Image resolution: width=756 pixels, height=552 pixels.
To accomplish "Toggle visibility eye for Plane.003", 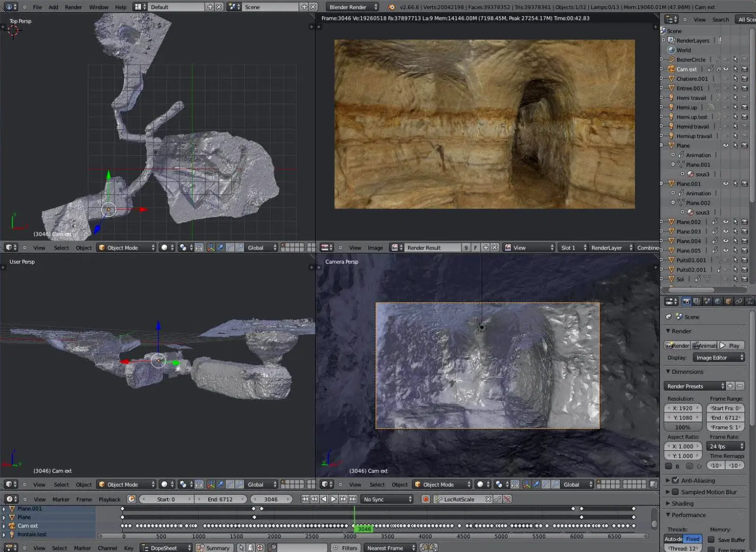I will click(x=726, y=232).
